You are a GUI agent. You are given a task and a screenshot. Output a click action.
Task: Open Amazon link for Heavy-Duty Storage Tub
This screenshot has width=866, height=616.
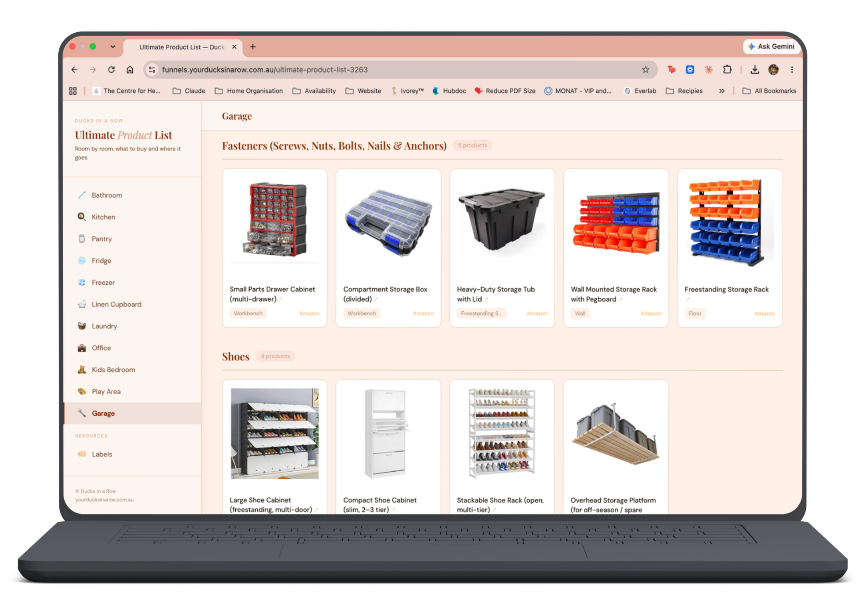click(x=537, y=314)
